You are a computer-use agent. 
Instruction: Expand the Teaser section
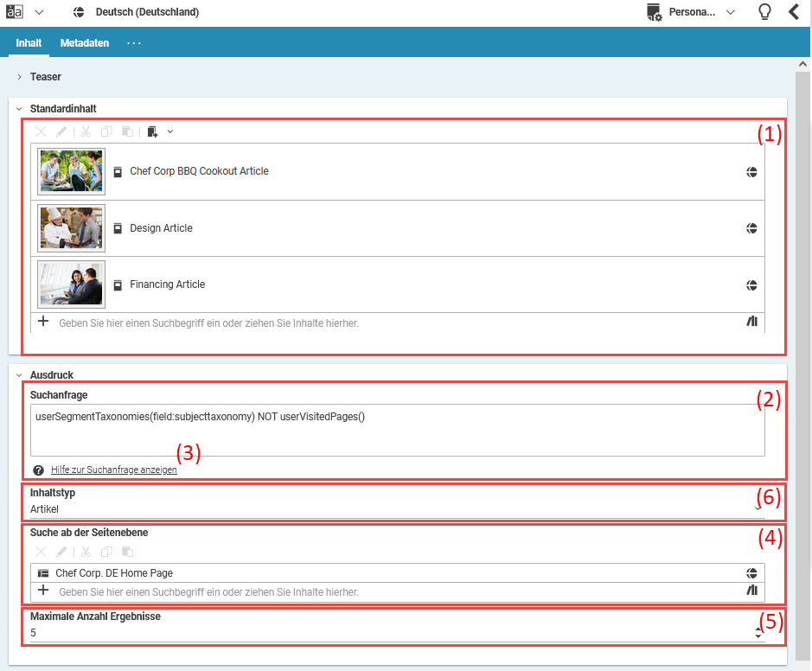pyautogui.click(x=19, y=77)
